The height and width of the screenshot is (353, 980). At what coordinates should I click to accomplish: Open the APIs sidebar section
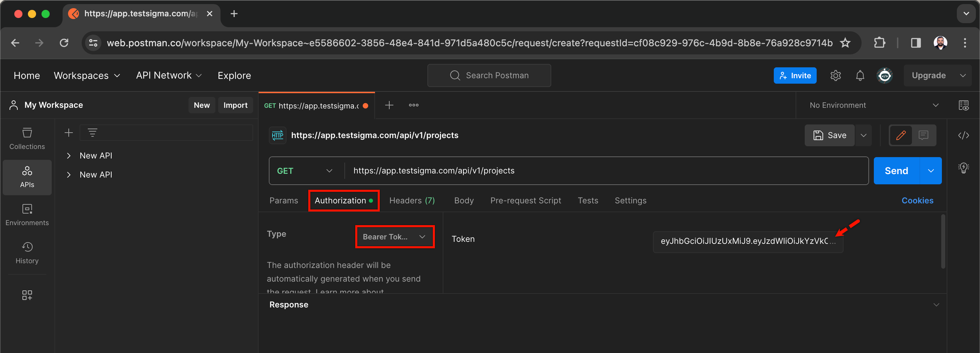pos(27,177)
